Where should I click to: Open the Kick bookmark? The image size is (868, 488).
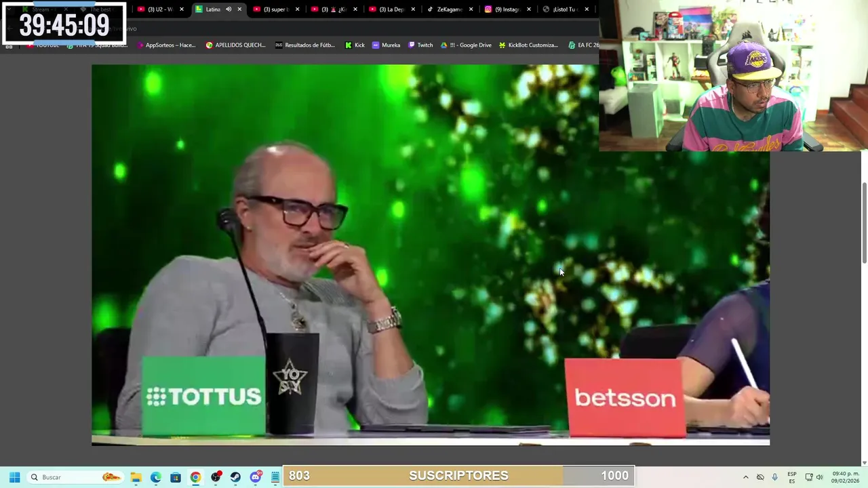coord(355,45)
